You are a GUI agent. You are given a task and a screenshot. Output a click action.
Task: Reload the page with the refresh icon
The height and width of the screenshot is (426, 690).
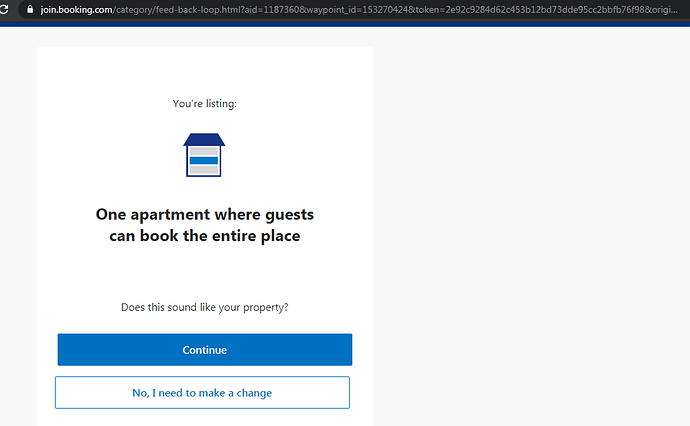coord(4,9)
